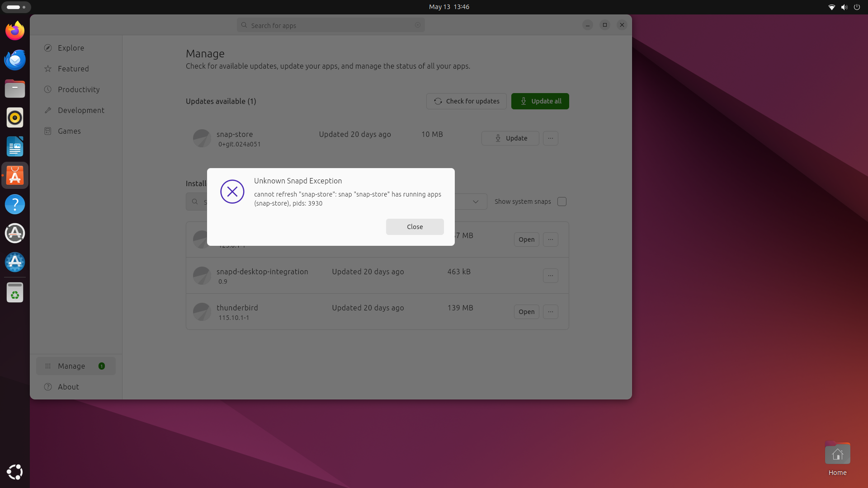Open Explore in the sidebar
The height and width of the screenshot is (488, 868).
coord(71,48)
